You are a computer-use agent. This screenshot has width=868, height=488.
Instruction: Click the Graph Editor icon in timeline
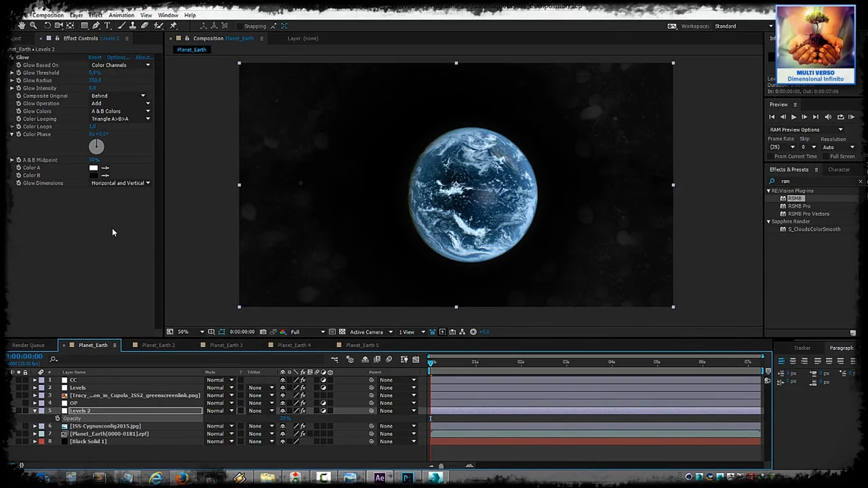pyautogui.click(x=416, y=359)
